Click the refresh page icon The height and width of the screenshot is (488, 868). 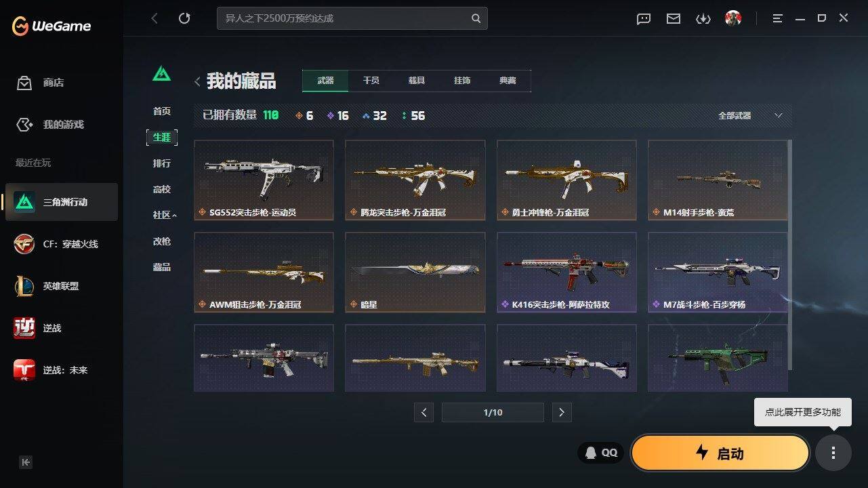tap(184, 18)
